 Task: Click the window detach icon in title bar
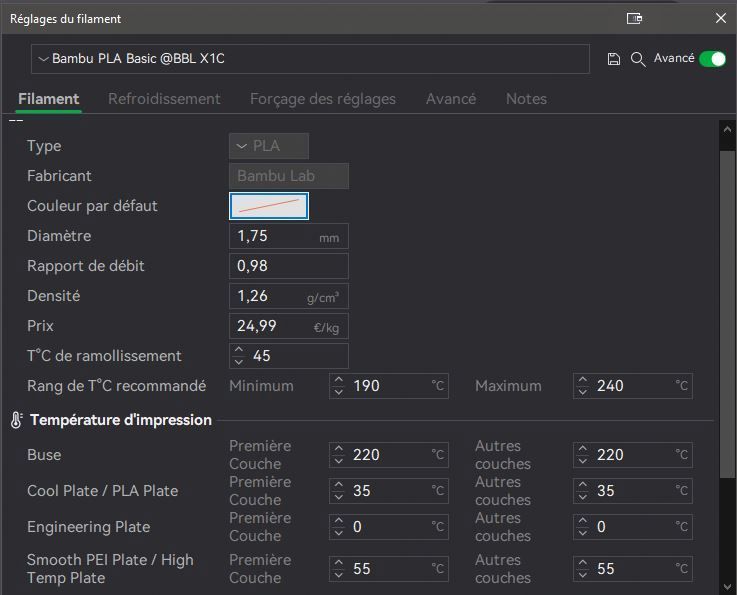tap(634, 18)
